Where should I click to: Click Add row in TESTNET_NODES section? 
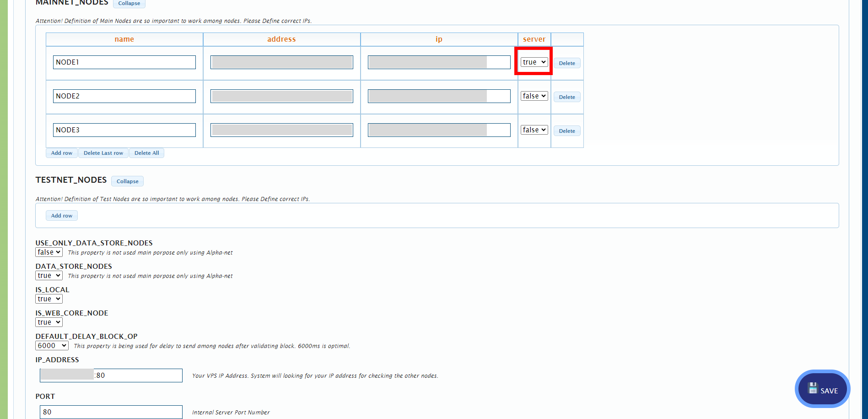point(61,215)
